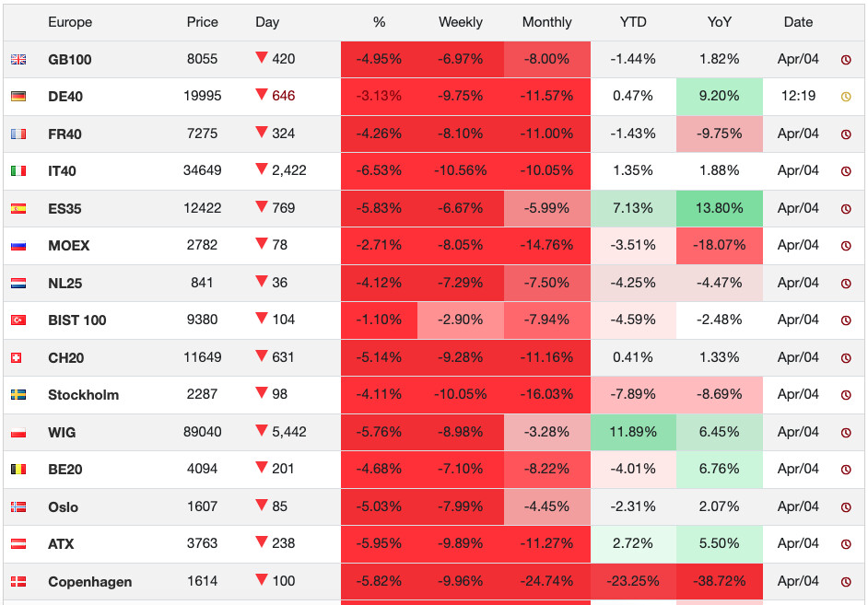Click the UK flag beside GB100

click(x=18, y=60)
